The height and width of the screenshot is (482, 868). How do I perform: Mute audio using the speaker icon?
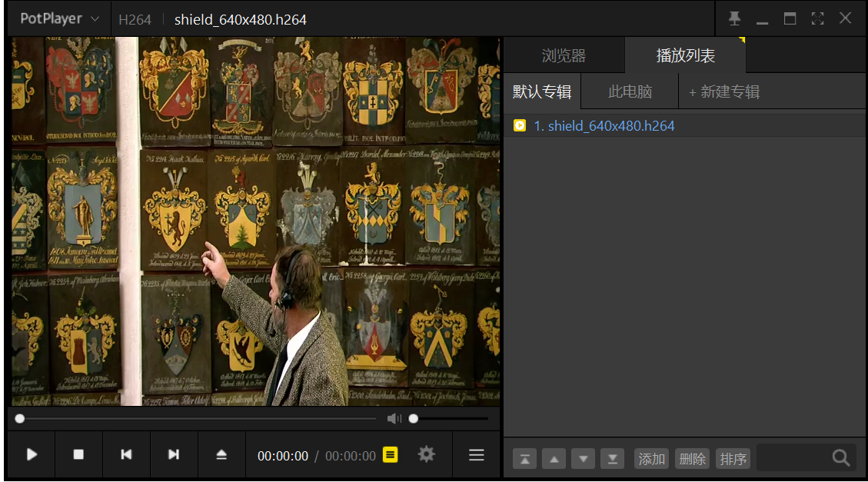coord(394,418)
